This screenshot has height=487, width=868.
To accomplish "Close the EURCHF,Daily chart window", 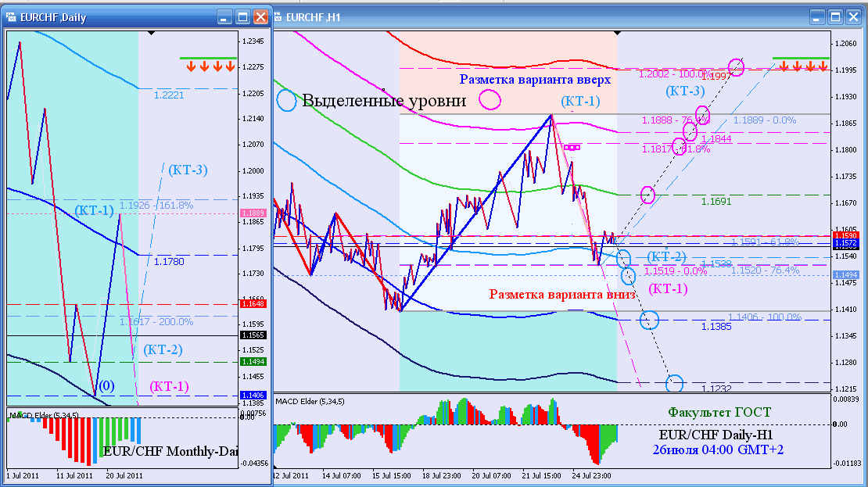I will 260,17.
